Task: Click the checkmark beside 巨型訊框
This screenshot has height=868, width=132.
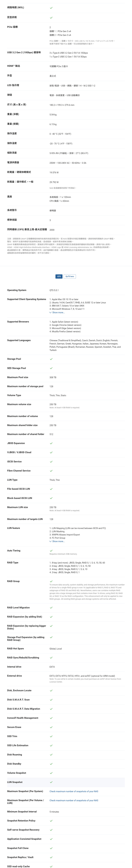Action: coord(51,17)
